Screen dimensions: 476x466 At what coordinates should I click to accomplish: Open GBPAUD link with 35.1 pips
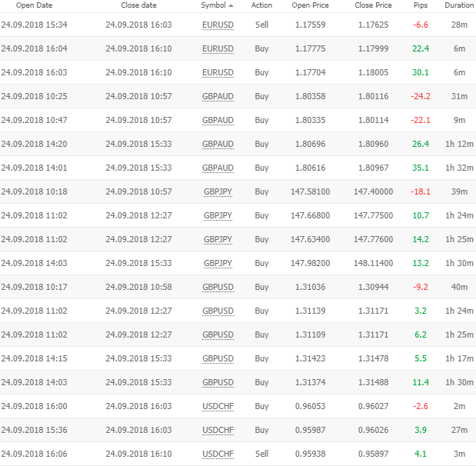pos(218,168)
